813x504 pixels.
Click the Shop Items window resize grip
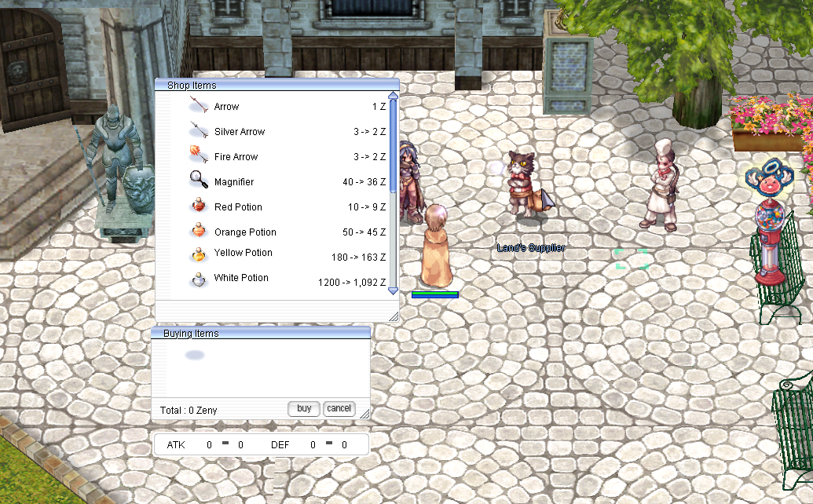click(x=394, y=316)
